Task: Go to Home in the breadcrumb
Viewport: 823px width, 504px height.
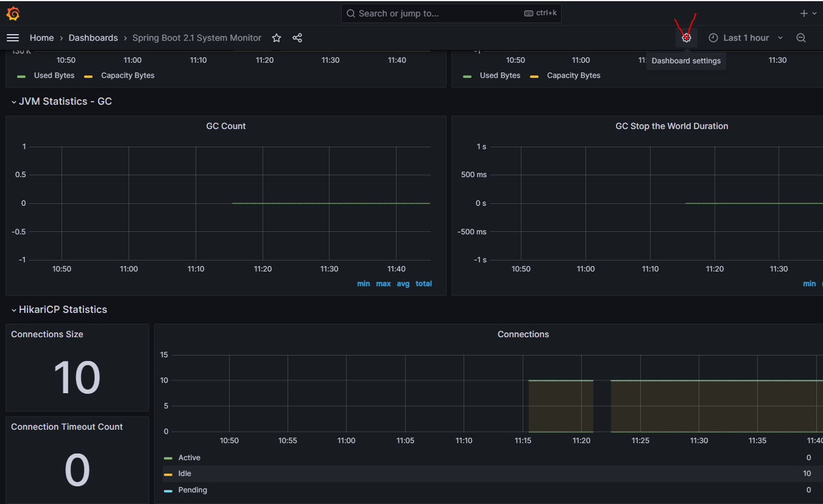Action: [x=41, y=38]
